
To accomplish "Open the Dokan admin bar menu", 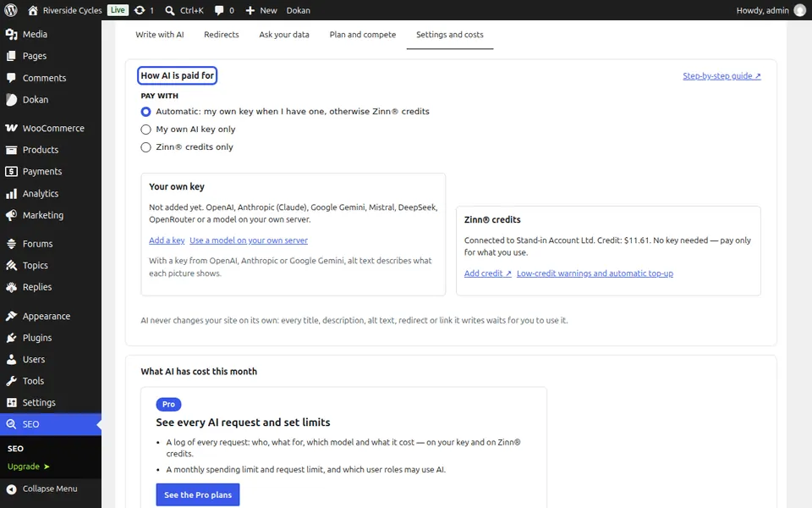I will (x=299, y=10).
